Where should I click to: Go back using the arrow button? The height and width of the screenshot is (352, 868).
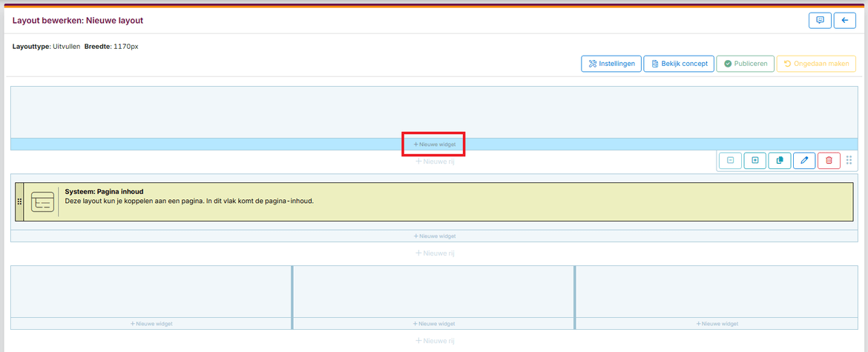(x=844, y=21)
